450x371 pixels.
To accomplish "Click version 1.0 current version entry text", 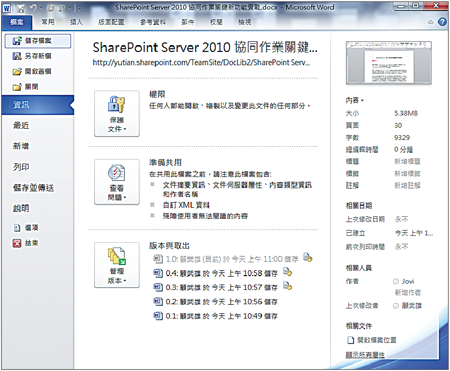I will [x=232, y=259].
